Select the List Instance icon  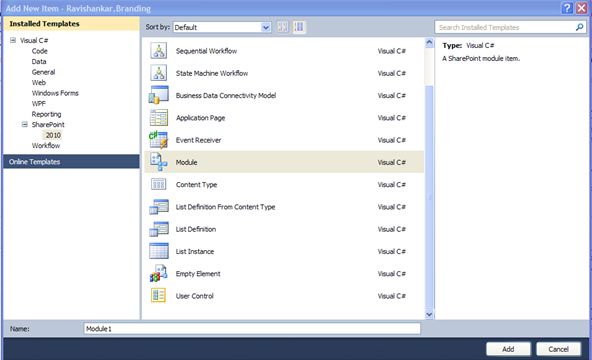pos(159,251)
